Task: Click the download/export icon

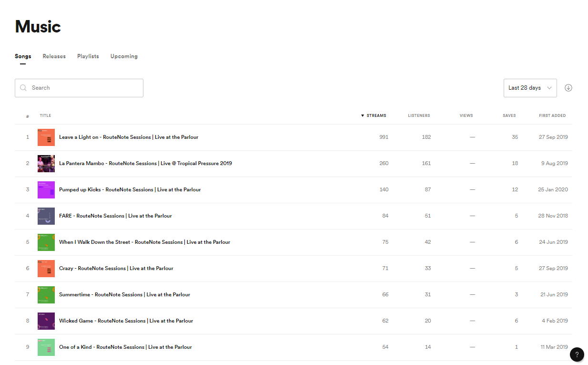Action: pyautogui.click(x=568, y=88)
